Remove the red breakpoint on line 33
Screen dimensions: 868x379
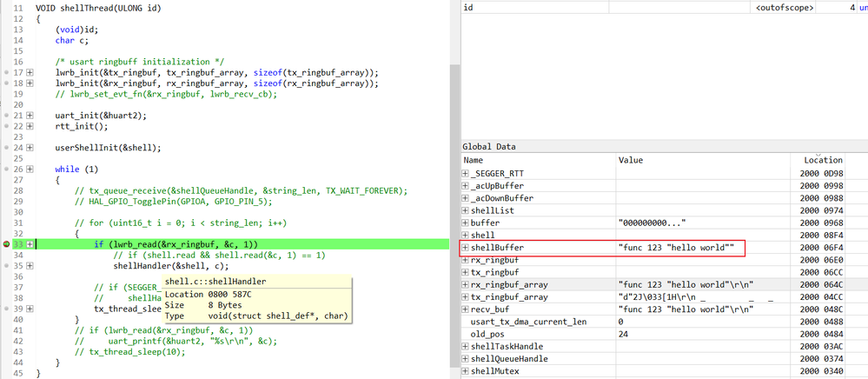coord(5,244)
